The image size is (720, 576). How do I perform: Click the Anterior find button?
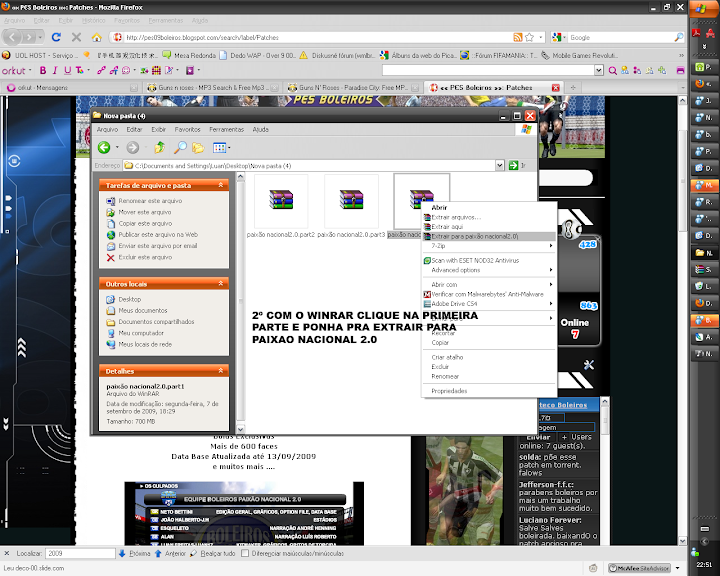pyautogui.click(x=170, y=553)
